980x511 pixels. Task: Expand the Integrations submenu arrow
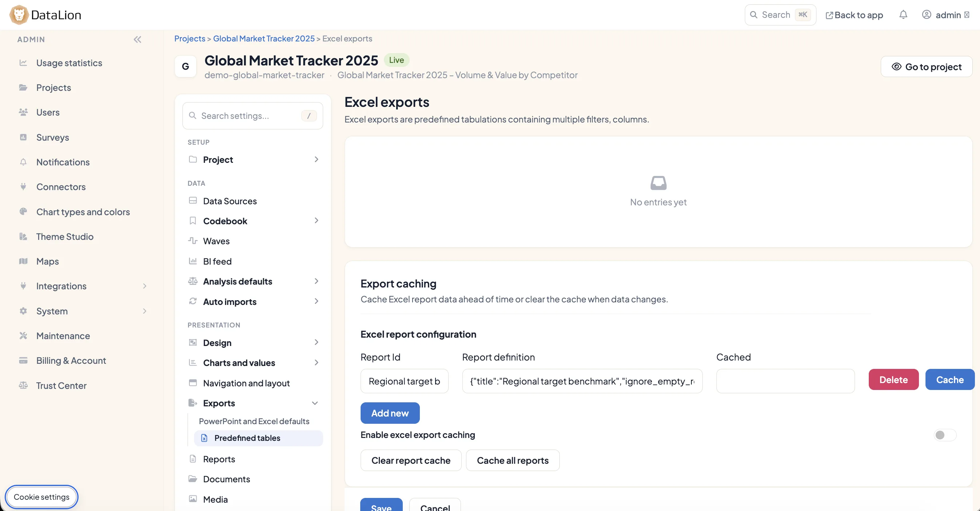tap(145, 286)
